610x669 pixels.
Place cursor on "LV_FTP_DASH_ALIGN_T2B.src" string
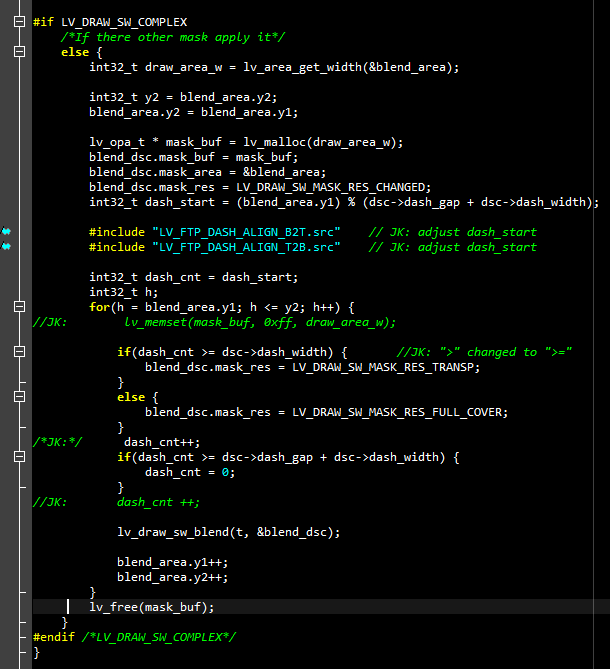[246, 247]
